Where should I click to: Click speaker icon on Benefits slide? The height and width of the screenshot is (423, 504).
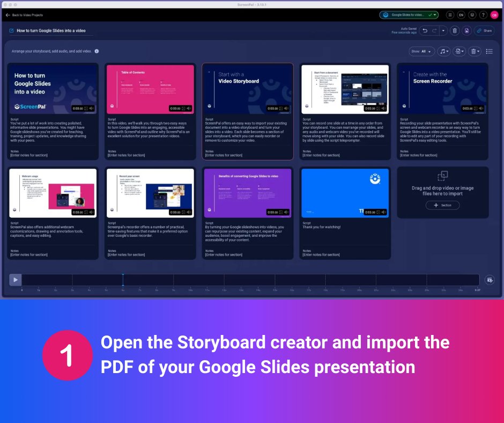[x=286, y=212]
